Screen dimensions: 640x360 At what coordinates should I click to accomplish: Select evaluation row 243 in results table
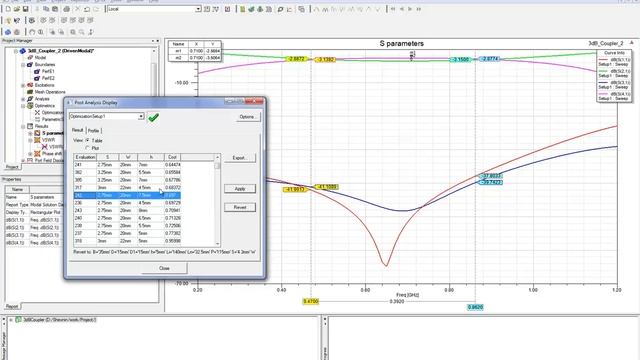pos(127,211)
